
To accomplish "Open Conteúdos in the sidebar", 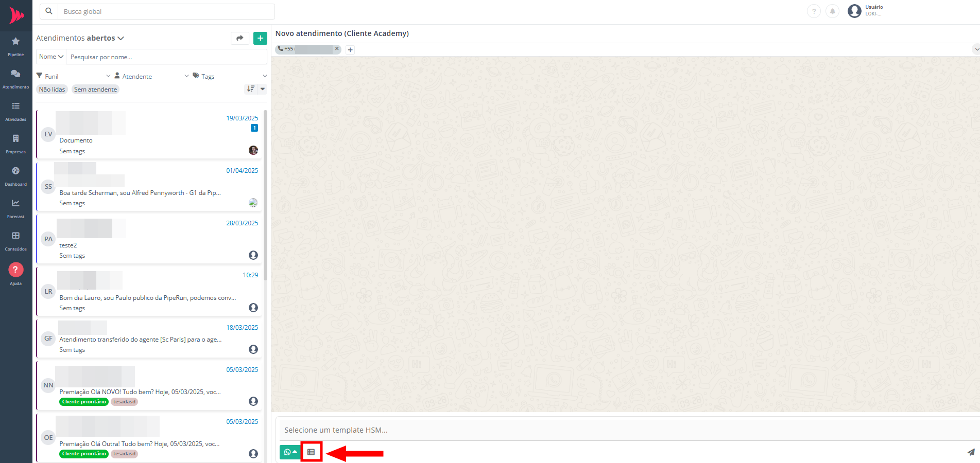I will (x=15, y=236).
